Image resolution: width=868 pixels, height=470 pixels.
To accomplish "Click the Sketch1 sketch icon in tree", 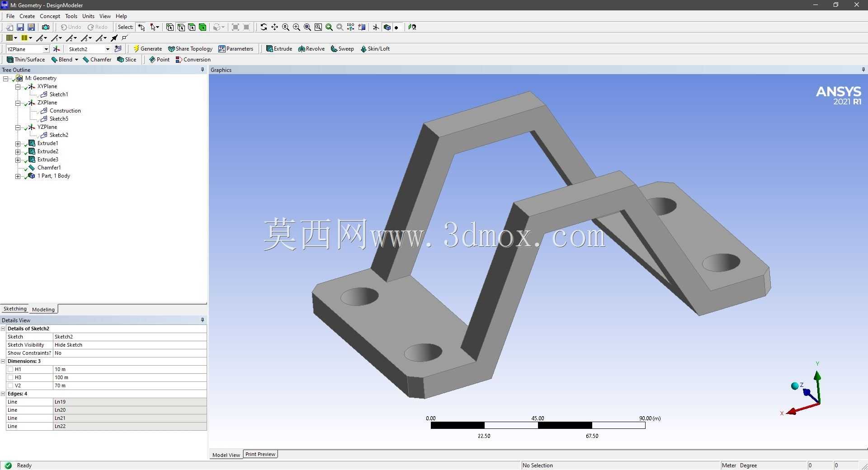I will point(44,94).
